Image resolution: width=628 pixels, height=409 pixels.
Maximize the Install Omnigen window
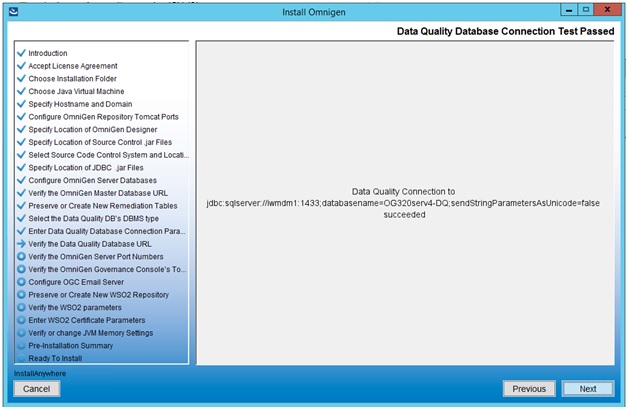pyautogui.click(x=586, y=10)
